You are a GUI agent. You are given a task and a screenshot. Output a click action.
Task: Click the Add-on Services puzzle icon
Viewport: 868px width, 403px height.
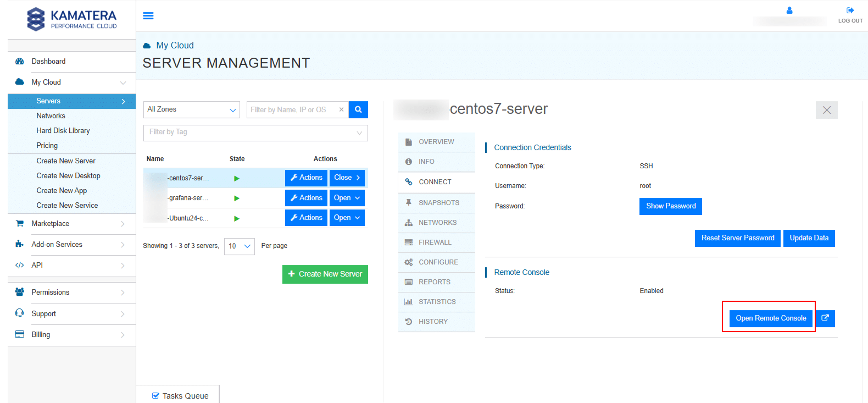pyautogui.click(x=20, y=244)
